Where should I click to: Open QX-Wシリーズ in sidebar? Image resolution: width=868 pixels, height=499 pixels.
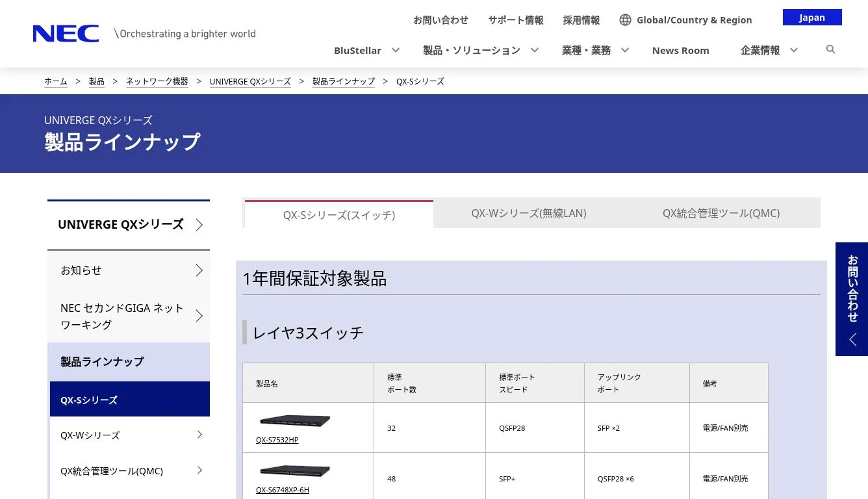point(130,435)
